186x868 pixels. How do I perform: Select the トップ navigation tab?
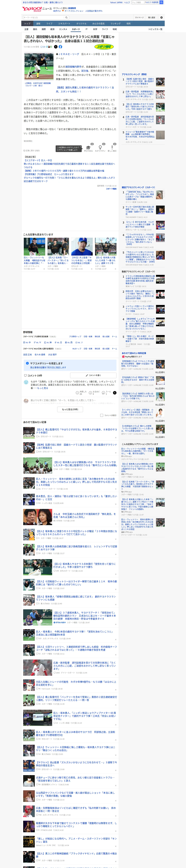(27, 24)
